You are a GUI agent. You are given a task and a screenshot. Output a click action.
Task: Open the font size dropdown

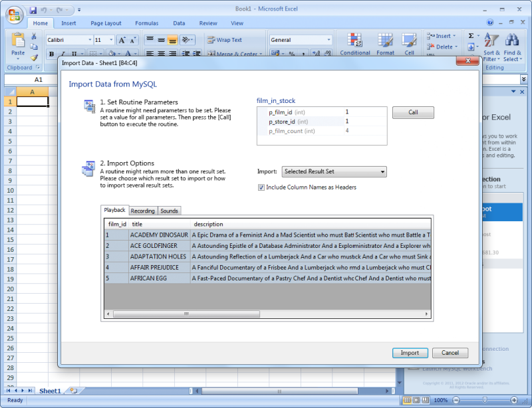click(x=111, y=40)
